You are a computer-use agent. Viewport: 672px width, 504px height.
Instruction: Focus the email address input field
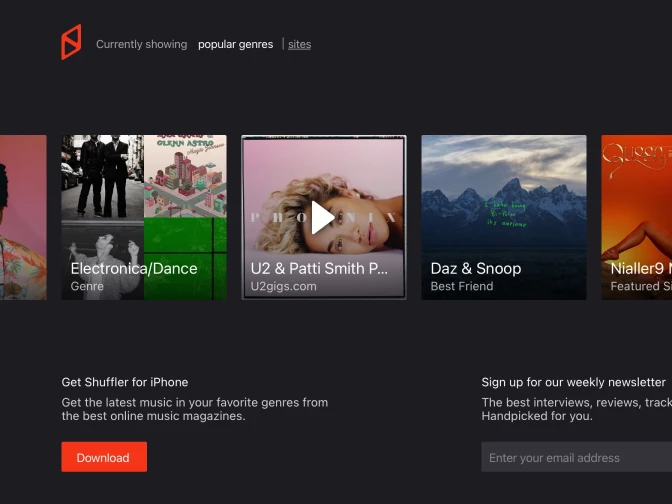[x=576, y=457]
